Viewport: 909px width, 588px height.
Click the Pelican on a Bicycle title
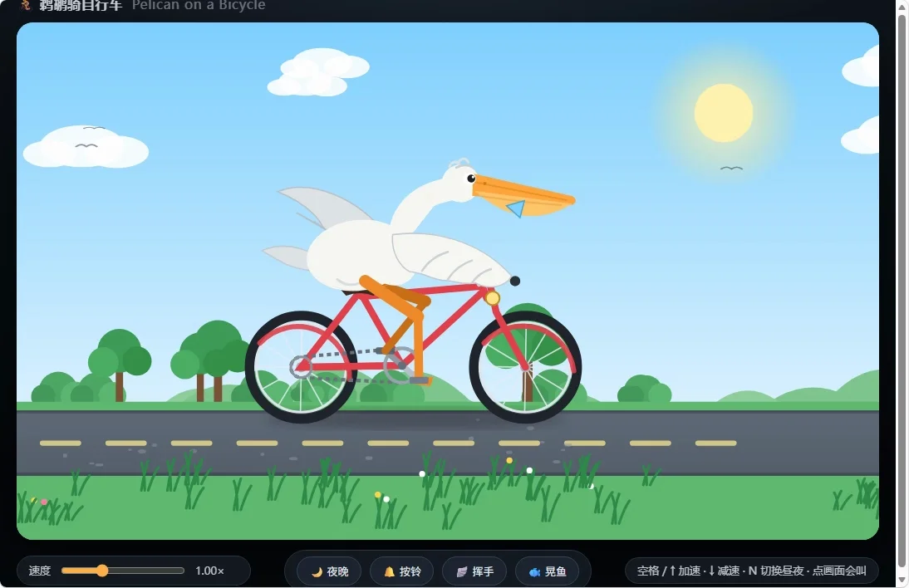pos(199,5)
